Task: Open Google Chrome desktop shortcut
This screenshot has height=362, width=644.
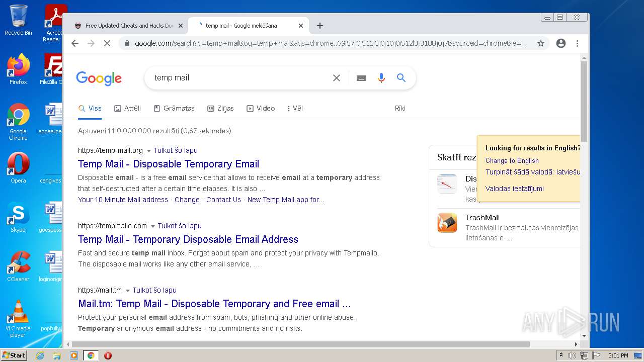Action: (x=18, y=122)
